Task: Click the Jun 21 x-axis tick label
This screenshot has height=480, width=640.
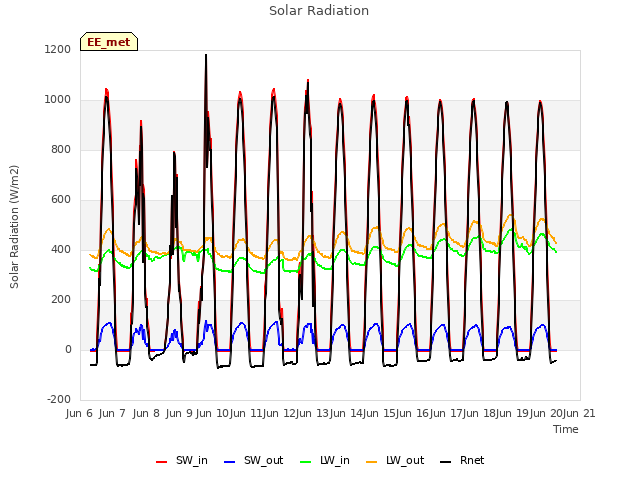Action: pos(579,413)
